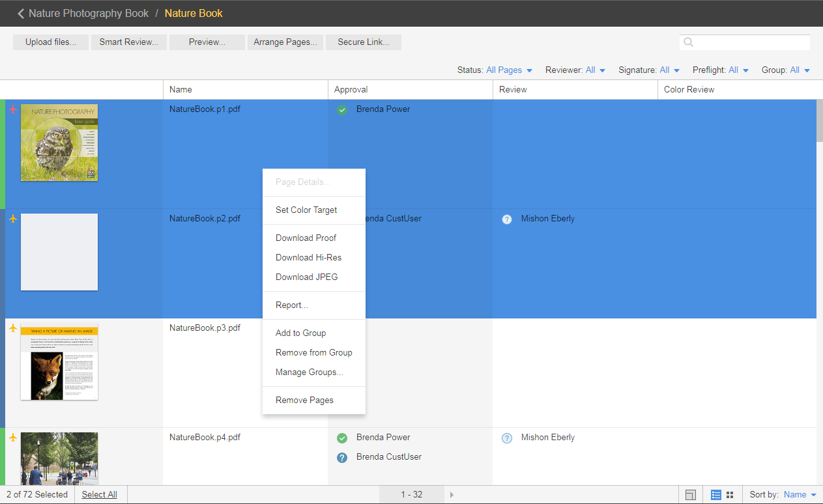Switch to list view layout

[x=715, y=495]
